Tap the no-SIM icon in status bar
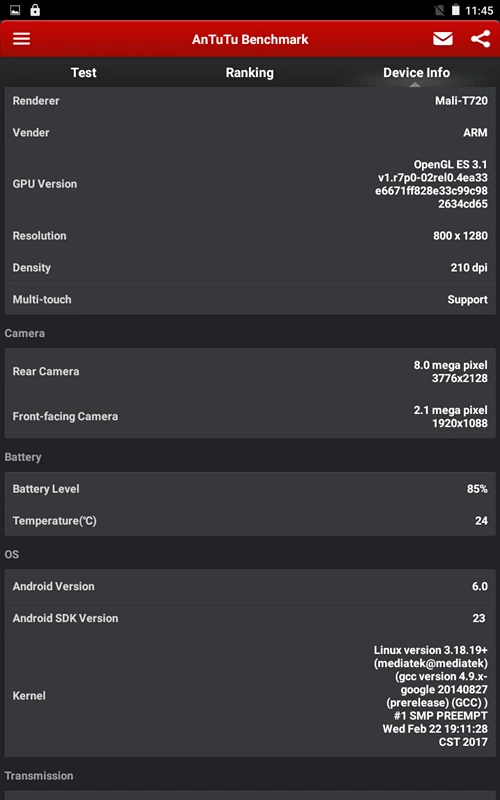Screen dimensions: 500x800 [439, 10]
